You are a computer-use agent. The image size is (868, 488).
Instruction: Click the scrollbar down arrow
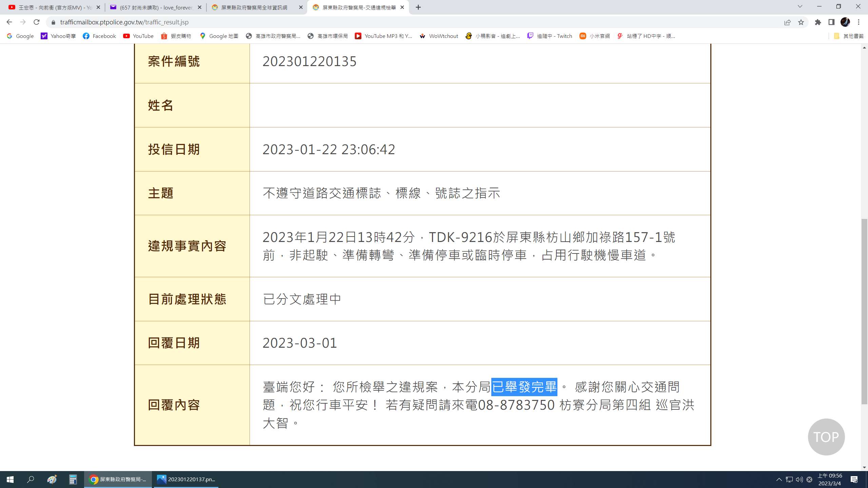pos(864,467)
